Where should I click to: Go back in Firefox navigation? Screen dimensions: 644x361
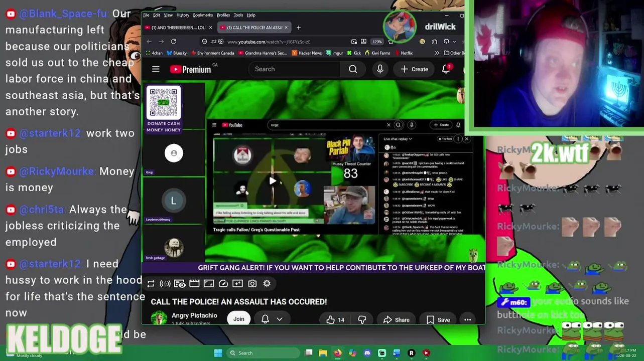click(149, 42)
